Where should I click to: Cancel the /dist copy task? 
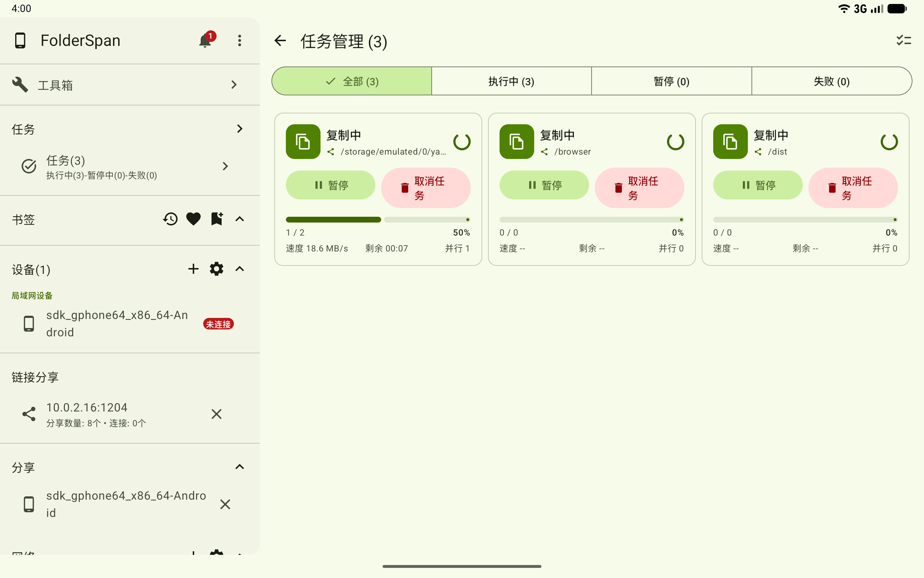point(853,188)
